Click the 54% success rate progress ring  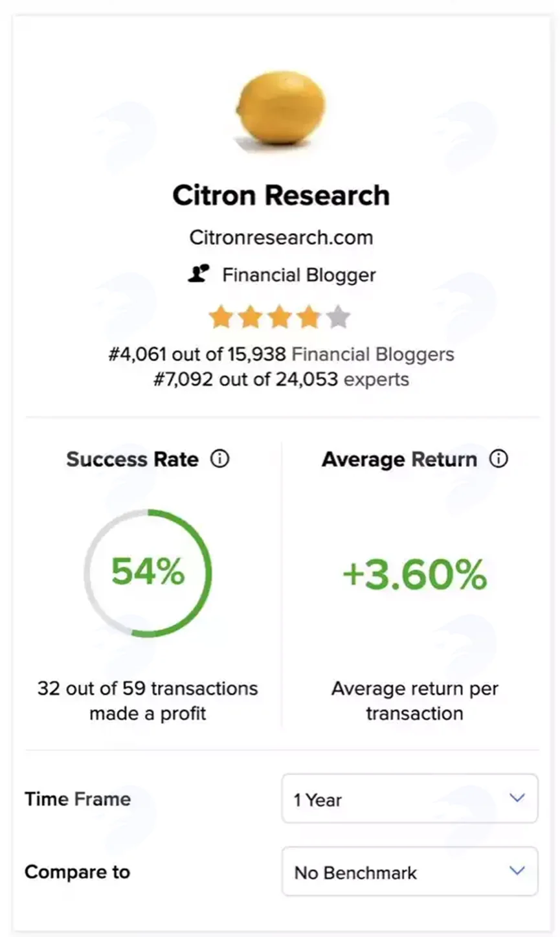coord(148,572)
